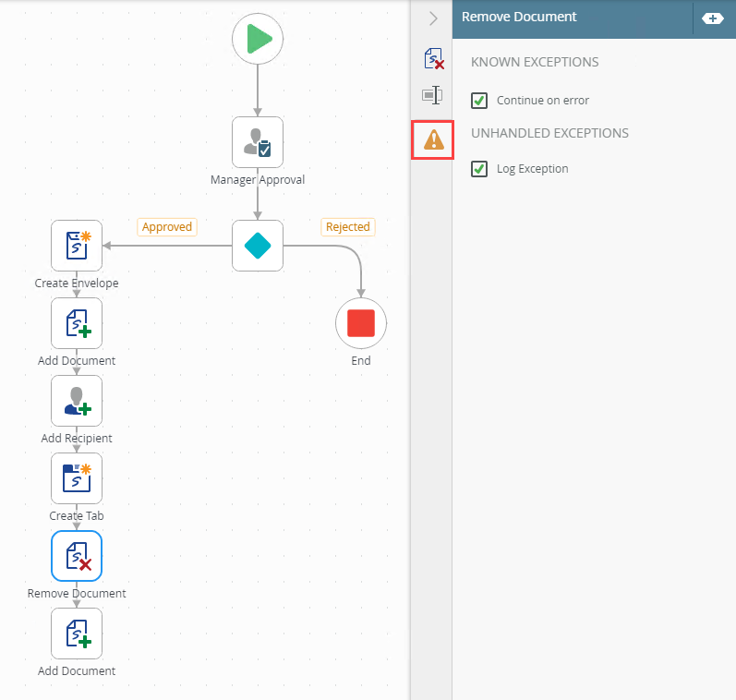
Task: Click the green Start node
Action: [x=258, y=39]
